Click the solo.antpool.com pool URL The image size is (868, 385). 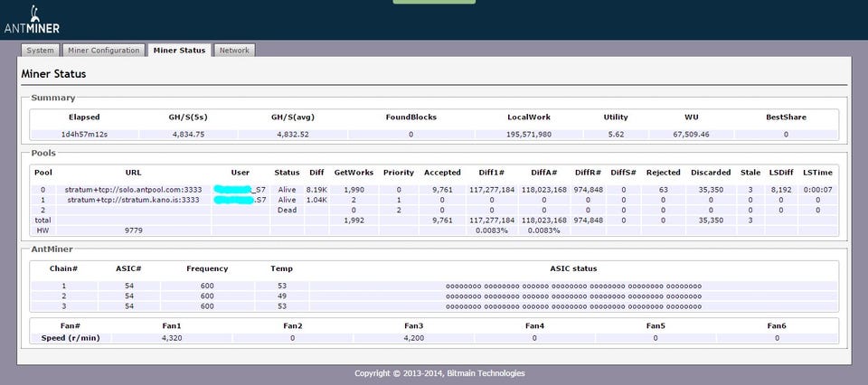click(x=134, y=189)
